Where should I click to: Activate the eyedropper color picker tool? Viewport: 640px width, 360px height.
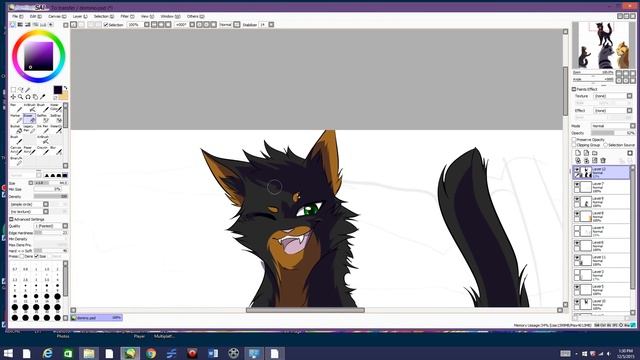[42, 97]
